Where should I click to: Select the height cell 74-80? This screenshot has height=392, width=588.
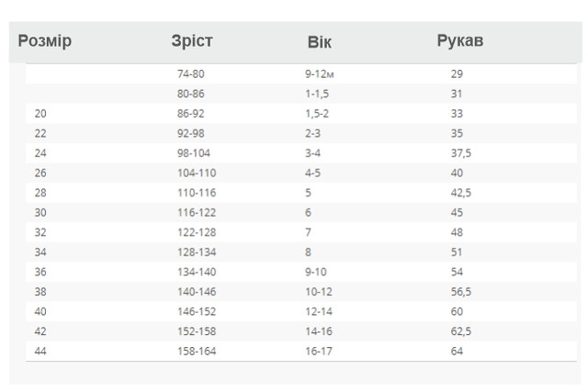coord(191,73)
